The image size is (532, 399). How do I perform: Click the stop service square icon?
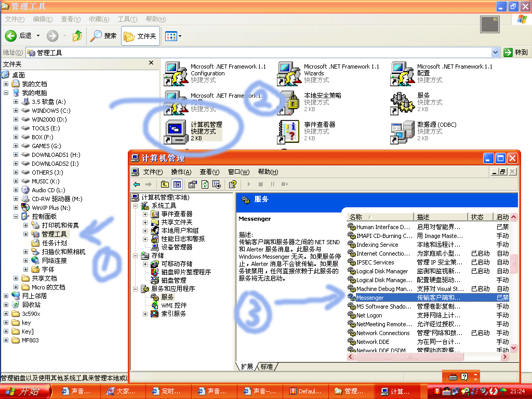pos(261,184)
